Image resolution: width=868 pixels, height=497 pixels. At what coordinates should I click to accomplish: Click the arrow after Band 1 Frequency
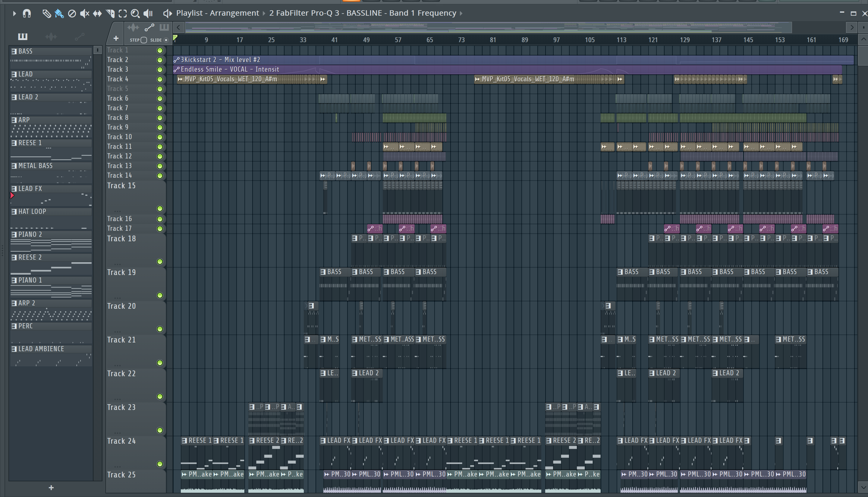tap(461, 13)
